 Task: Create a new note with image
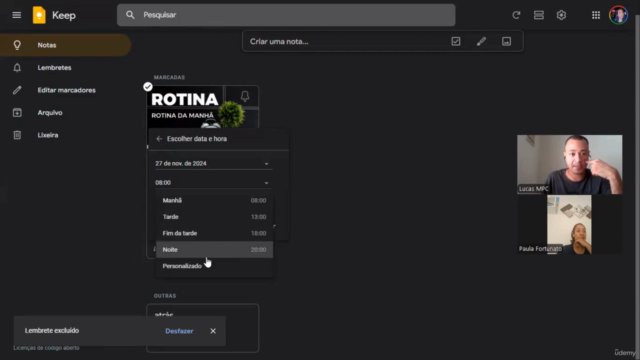(x=507, y=41)
